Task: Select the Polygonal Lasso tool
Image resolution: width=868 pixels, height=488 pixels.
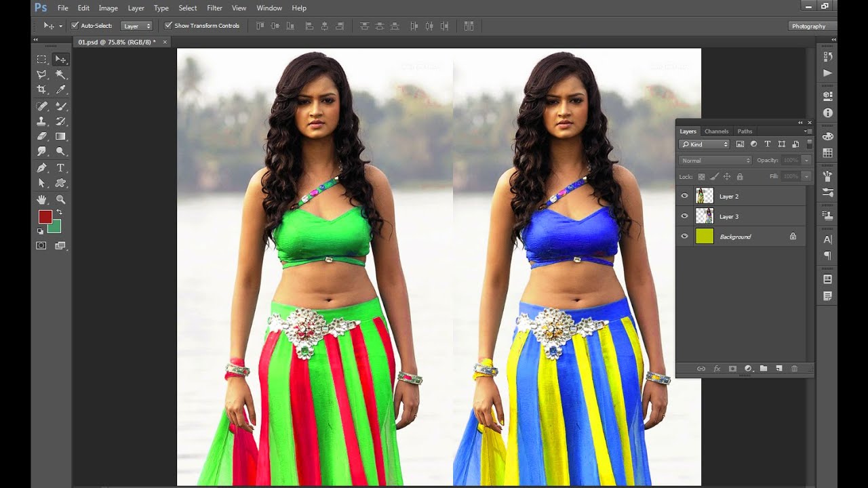Action: click(x=41, y=74)
